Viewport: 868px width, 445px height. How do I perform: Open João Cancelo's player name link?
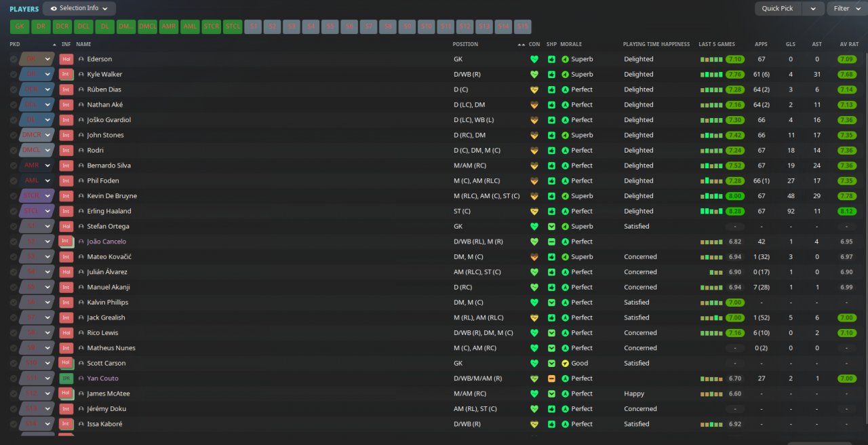[106, 241]
